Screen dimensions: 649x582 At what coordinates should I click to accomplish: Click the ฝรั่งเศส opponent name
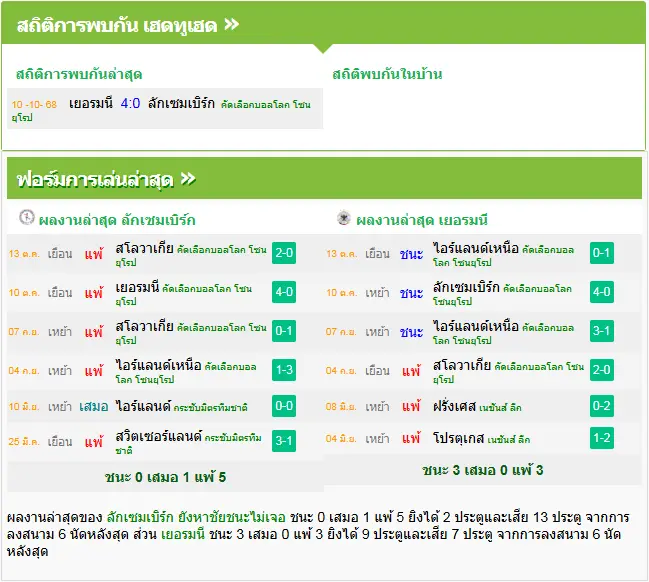coord(454,406)
